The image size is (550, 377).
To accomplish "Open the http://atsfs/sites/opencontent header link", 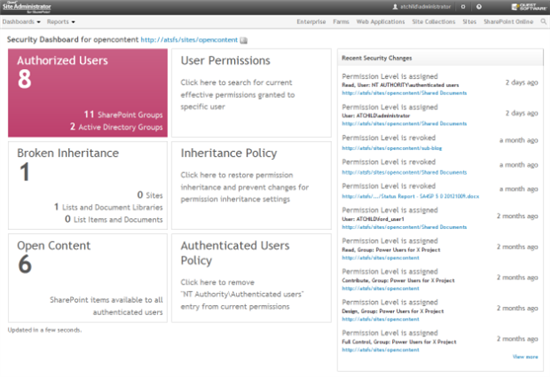I will (x=189, y=40).
